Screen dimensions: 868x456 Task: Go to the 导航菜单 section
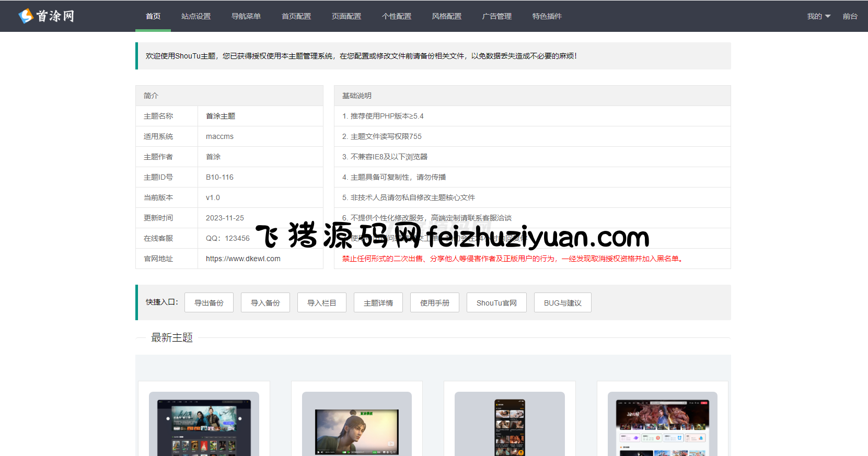246,16
